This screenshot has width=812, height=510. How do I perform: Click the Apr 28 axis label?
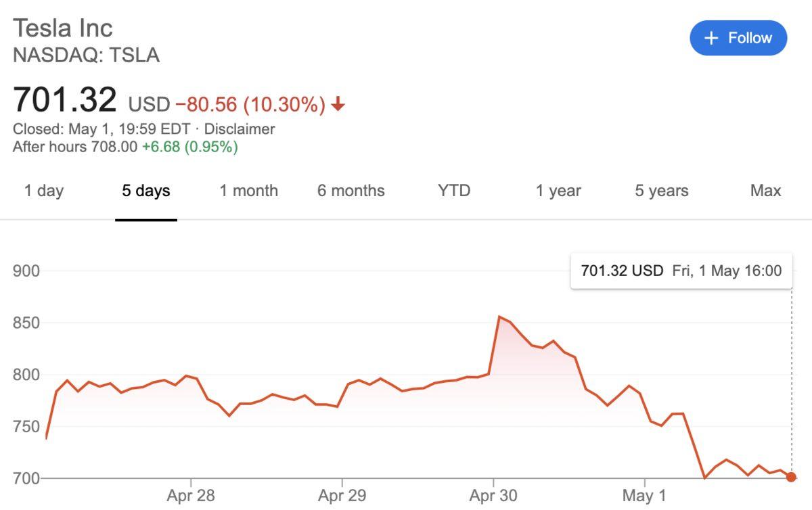tap(191, 496)
